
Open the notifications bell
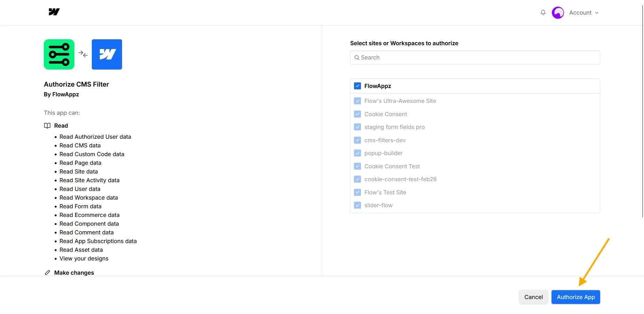543,13
